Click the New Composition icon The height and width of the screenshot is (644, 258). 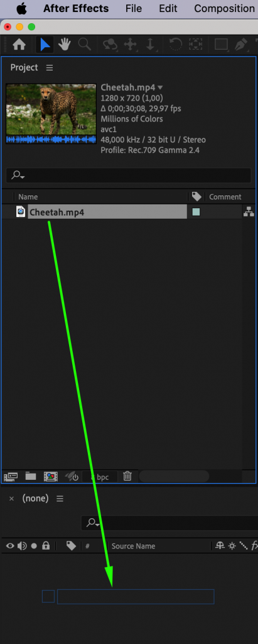tap(51, 477)
